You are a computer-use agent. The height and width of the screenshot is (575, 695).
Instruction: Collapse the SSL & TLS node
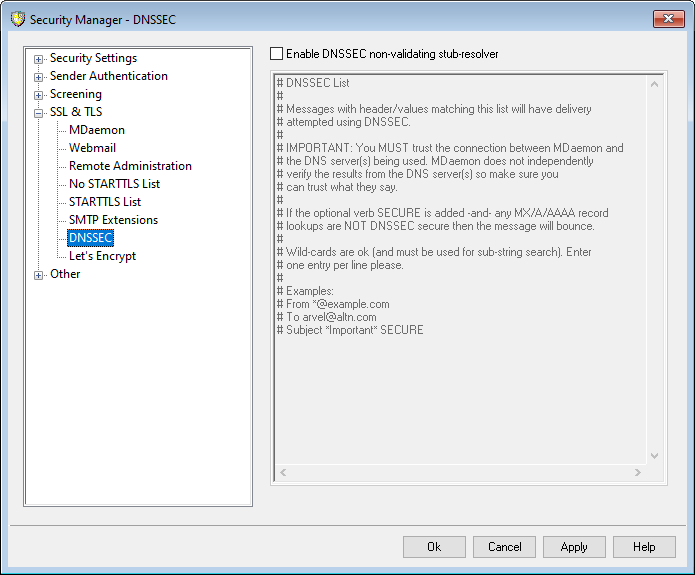pos(39,113)
